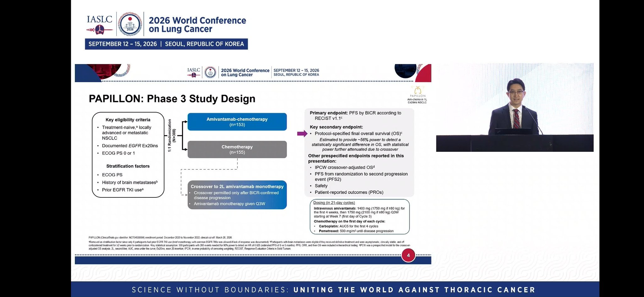Click the 'Prior EGFR TKI use' bullet
The image size is (644, 297).
(123, 190)
